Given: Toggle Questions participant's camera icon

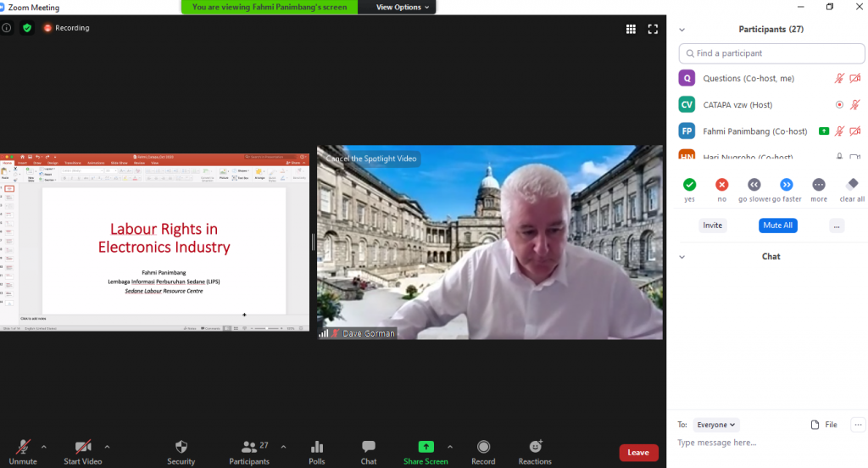Looking at the screenshot, I should coord(855,78).
